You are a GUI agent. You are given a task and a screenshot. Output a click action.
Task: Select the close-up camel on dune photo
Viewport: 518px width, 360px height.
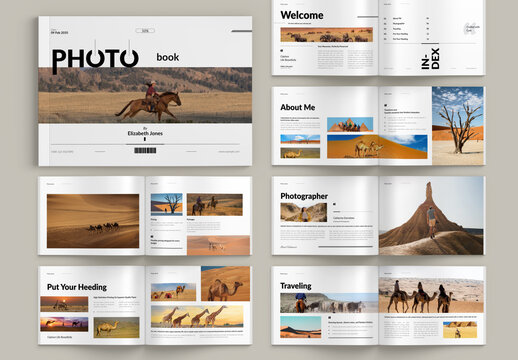coord(225,284)
